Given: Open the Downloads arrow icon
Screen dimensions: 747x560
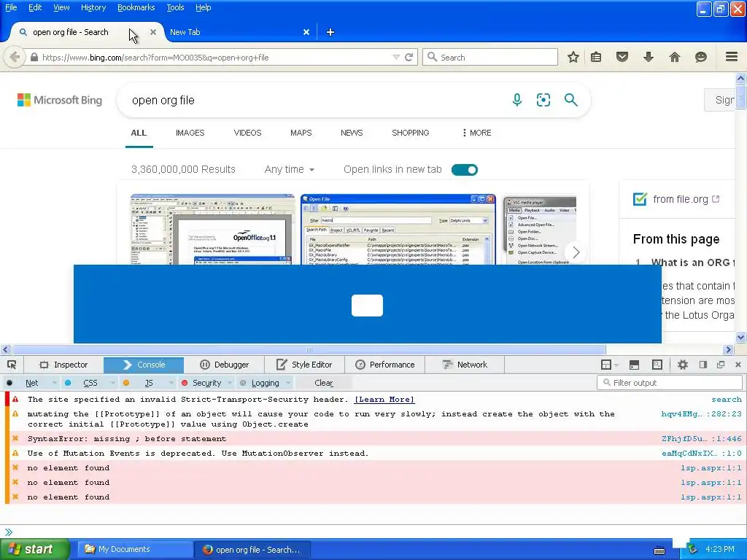Looking at the screenshot, I should click(x=649, y=57).
